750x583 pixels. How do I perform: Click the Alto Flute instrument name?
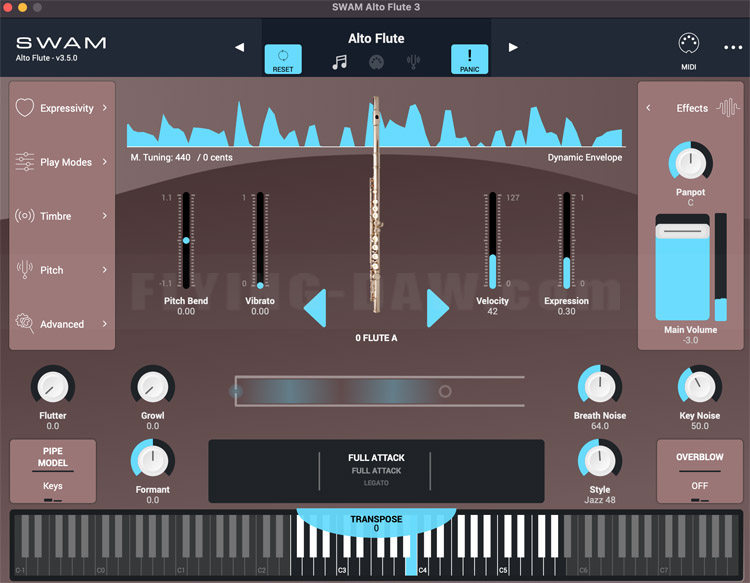click(x=376, y=38)
